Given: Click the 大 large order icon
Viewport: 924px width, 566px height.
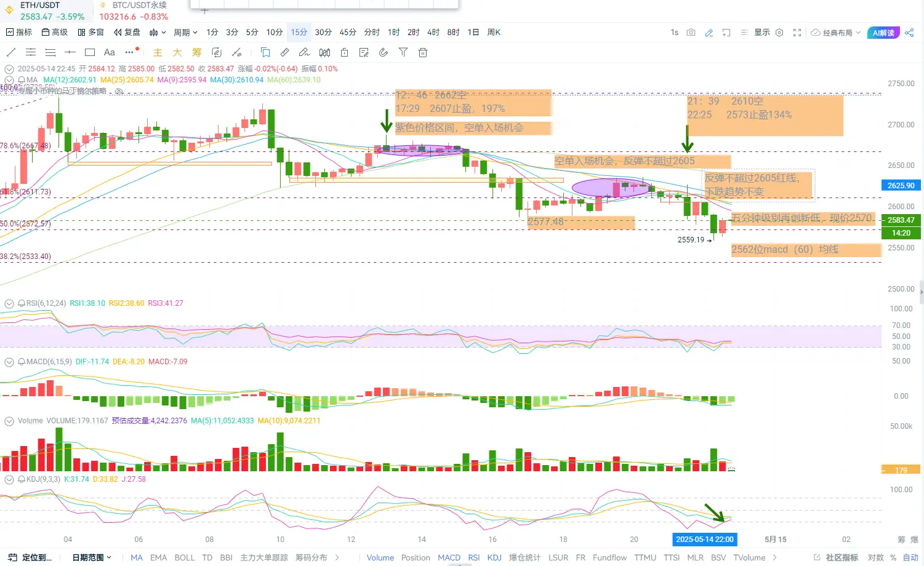Looking at the screenshot, I should tap(177, 52).
